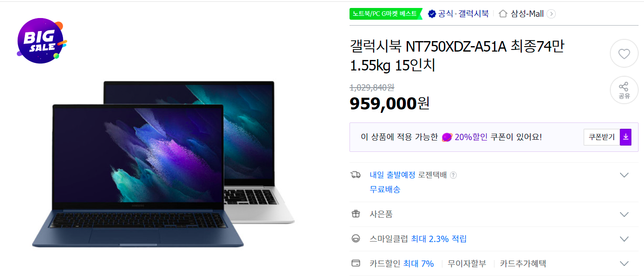This screenshot has height=276, width=644.
Task: Click the 쿠폰받기 button
Action: 602,137
